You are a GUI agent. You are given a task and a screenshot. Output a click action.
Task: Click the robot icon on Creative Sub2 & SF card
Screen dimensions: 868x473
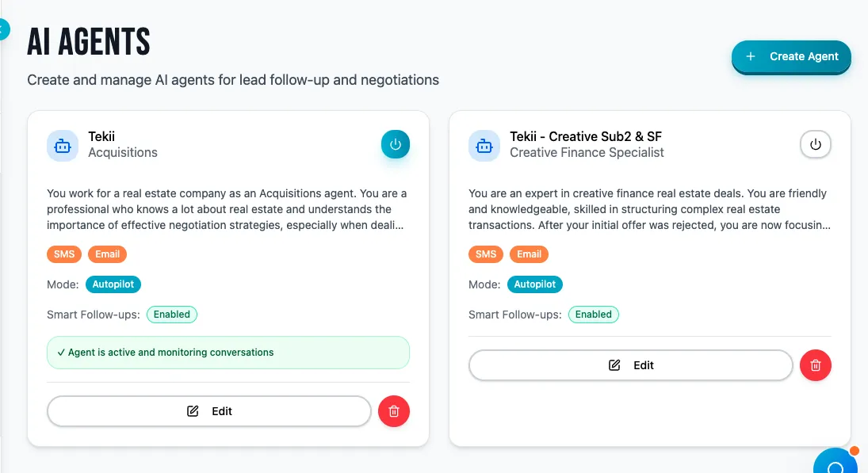484,146
